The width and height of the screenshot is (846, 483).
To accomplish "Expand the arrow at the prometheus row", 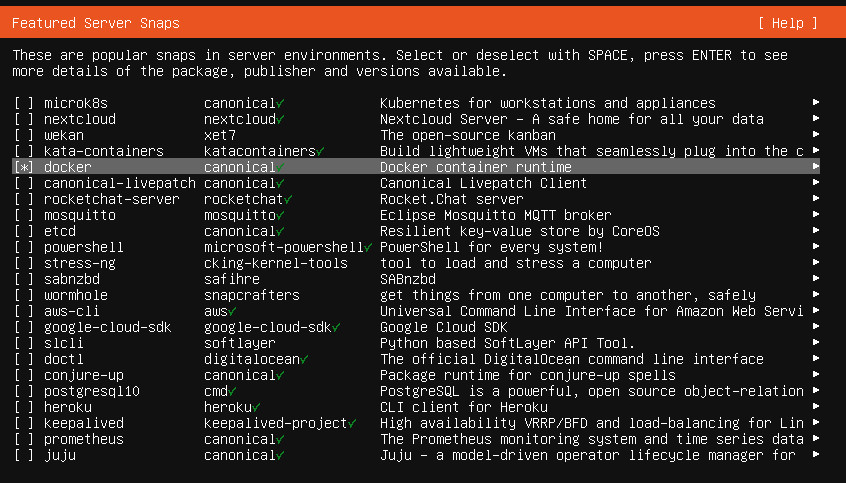I will click(816, 439).
